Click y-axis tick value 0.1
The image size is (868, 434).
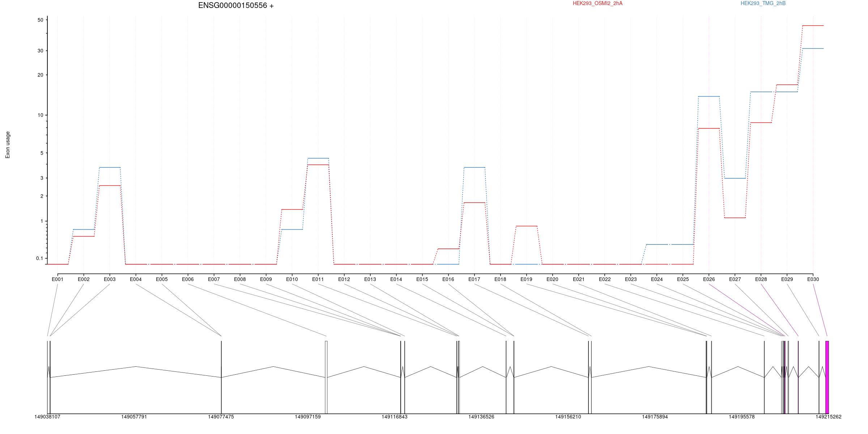click(x=39, y=259)
